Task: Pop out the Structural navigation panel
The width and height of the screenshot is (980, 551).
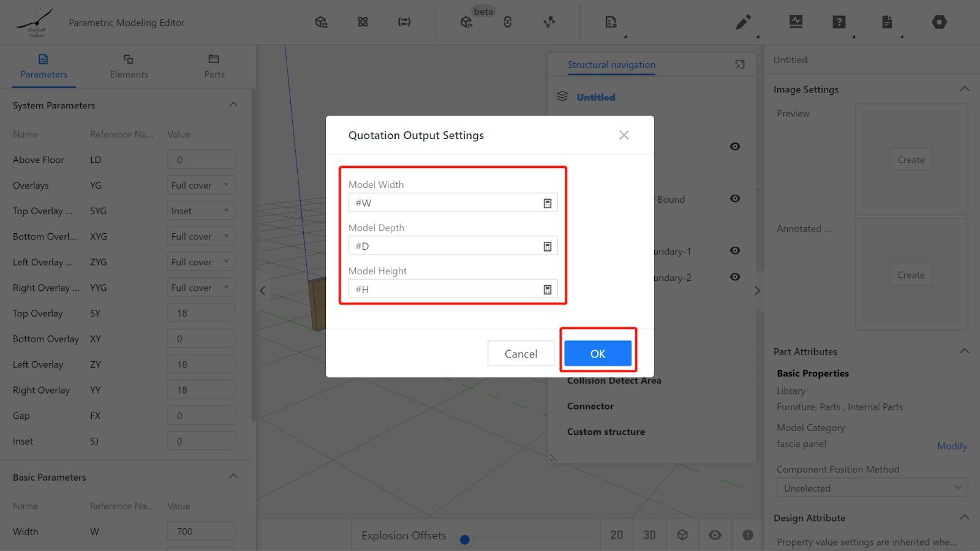Action: point(740,65)
